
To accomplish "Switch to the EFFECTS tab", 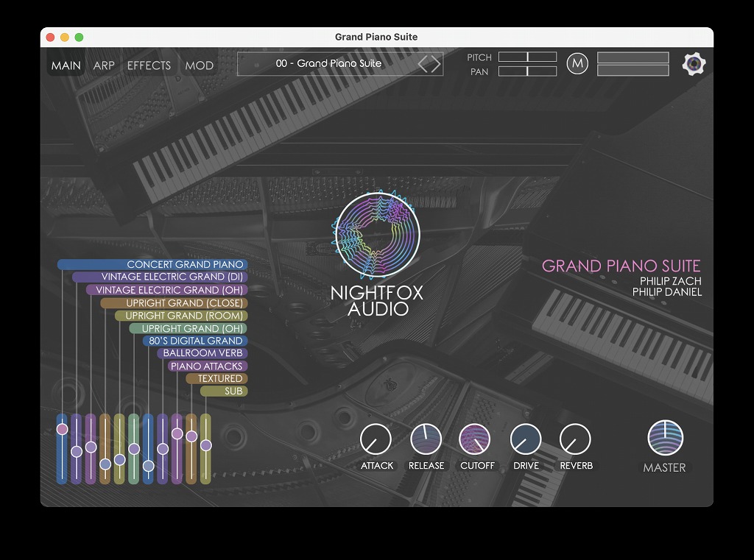I will click(x=149, y=65).
